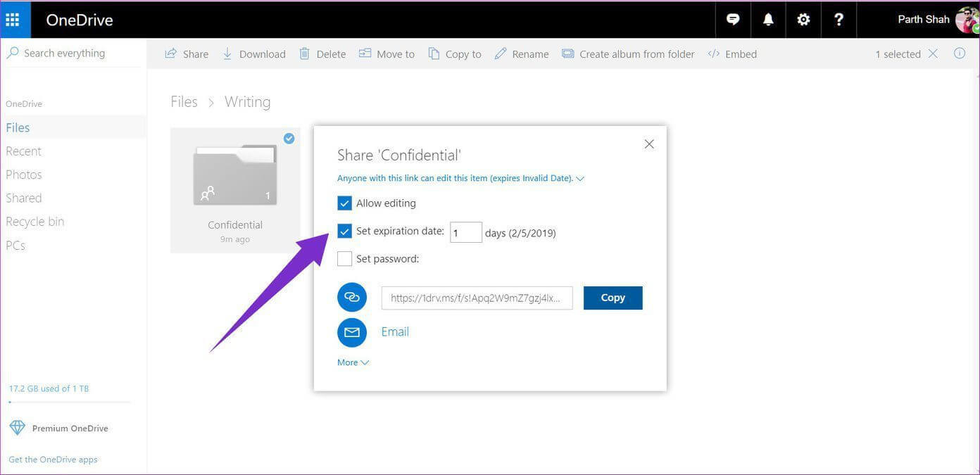
Task: Open the notifications bell
Action: [x=768, y=20]
